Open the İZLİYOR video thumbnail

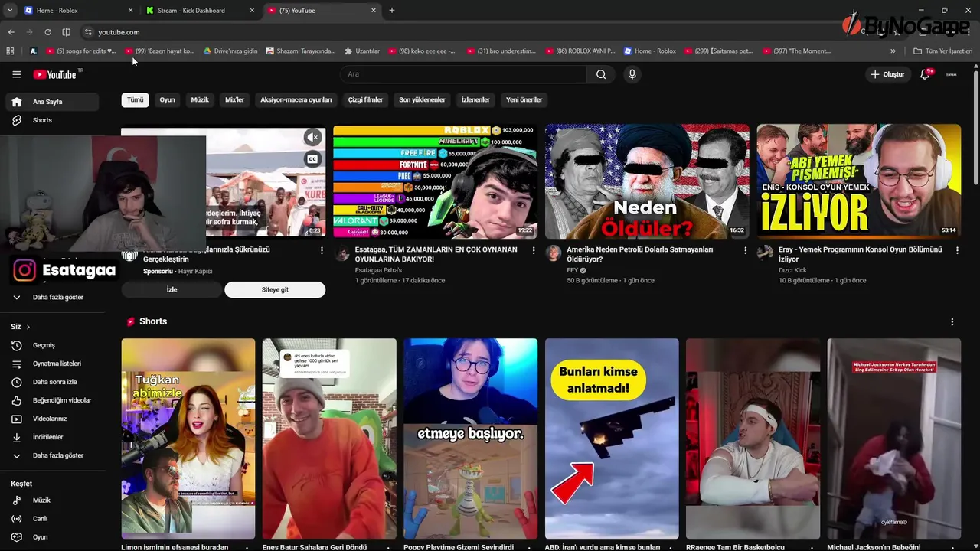(859, 181)
